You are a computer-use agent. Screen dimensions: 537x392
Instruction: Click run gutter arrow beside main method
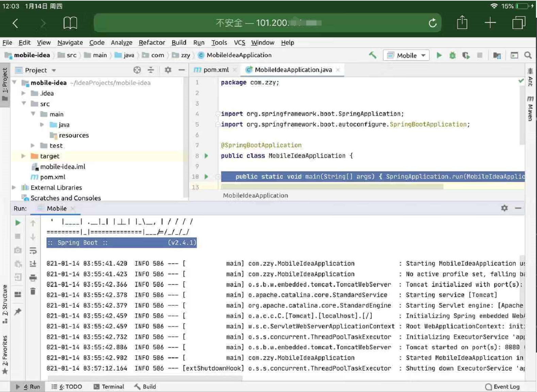[206, 177]
